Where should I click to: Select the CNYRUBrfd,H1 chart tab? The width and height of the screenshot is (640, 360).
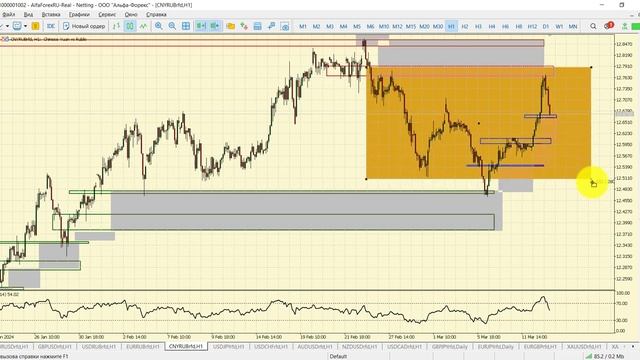coord(186,347)
